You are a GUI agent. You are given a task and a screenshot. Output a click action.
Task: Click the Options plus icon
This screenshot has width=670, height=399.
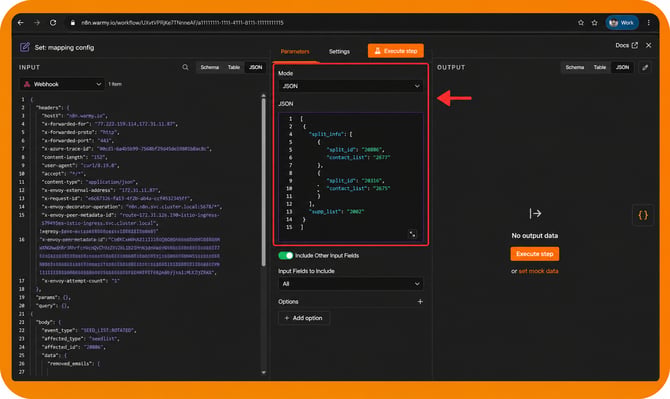click(420, 302)
